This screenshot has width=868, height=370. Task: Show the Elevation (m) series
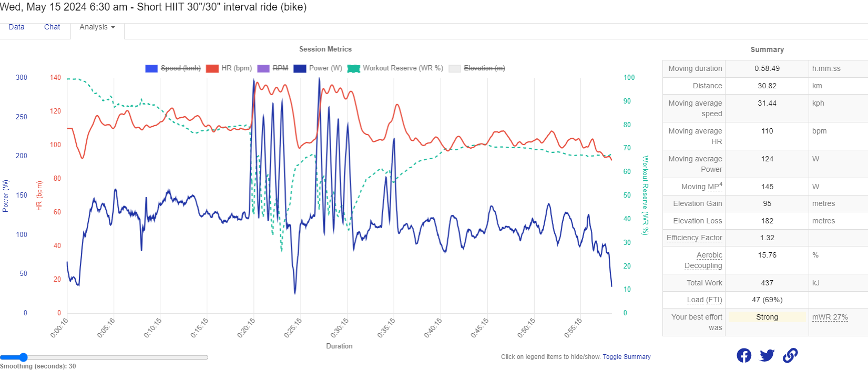point(484,68)
